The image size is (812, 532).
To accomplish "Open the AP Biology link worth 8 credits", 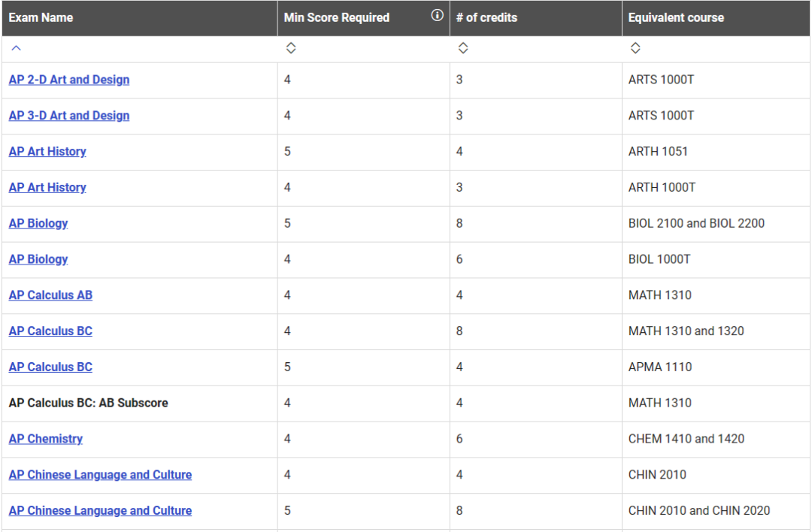I will (x=38, y=223).
